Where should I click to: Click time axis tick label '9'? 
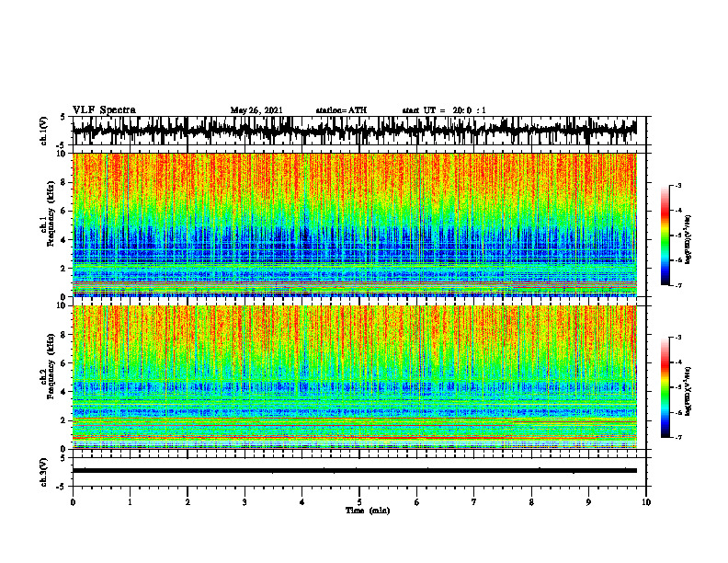coord(588,502)
